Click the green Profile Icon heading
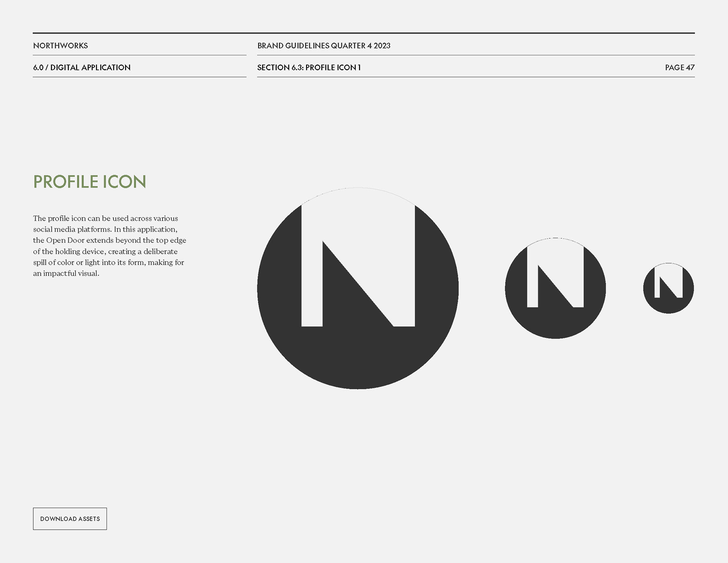This screenshot has width=728, height=563. 89,182
